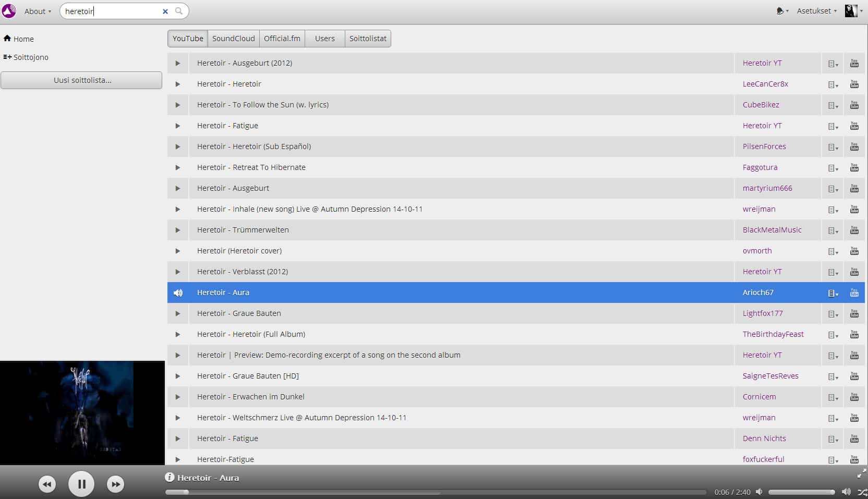Open uploader LeeCanCer8x link

(765, 84)
